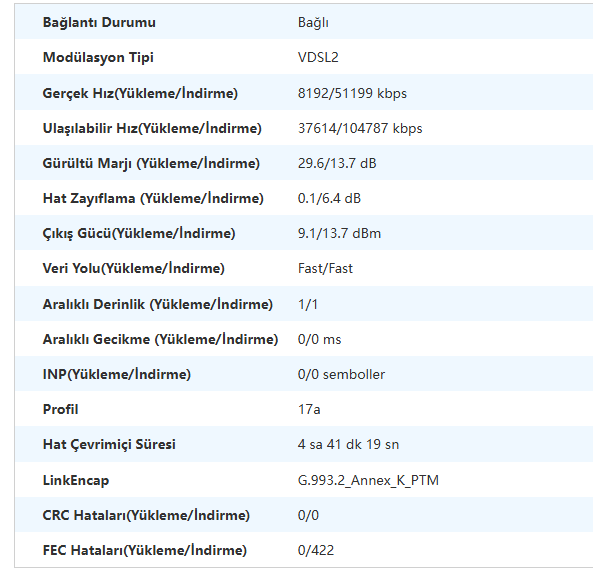Select the Bağlı connection status value
Image resolution: width=593 pixels, height=570 pixels.
point(313,23)
